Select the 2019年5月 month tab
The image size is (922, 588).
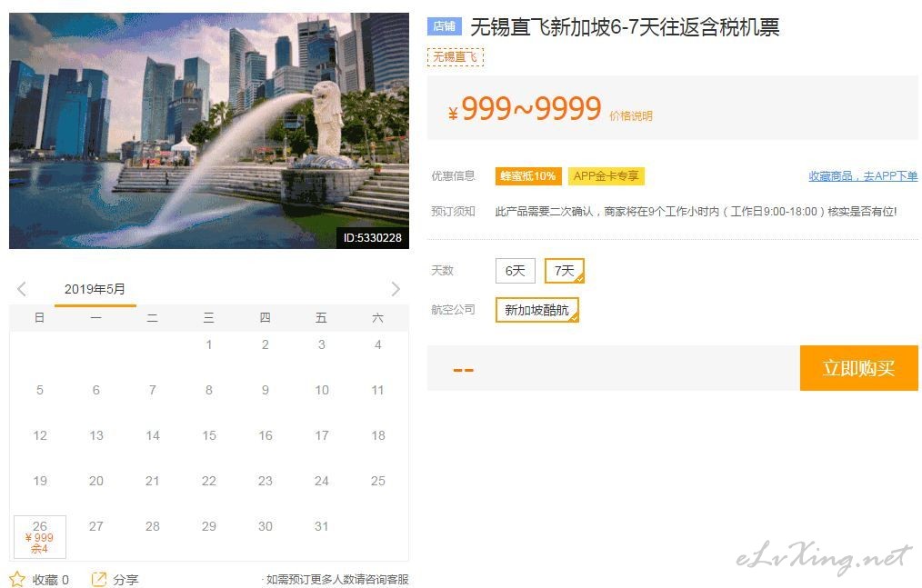click(95, 289)
